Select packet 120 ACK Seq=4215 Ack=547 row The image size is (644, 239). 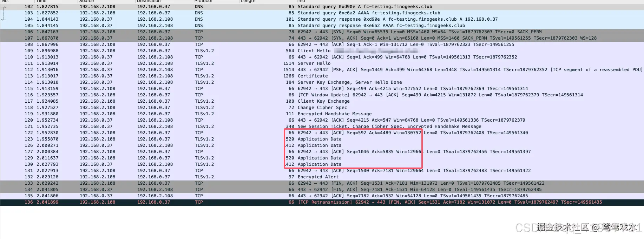click(322, 120)
